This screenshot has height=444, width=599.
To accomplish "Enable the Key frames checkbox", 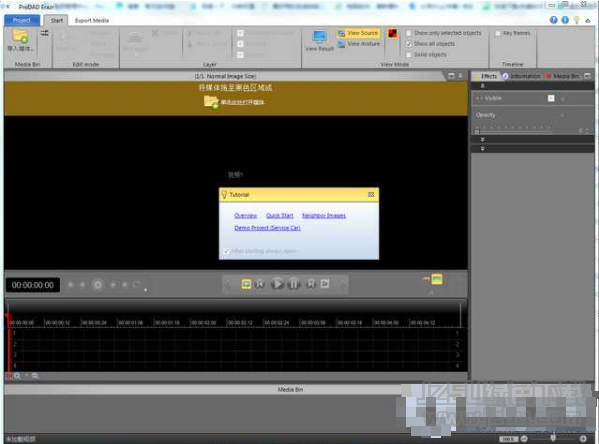I will tap(498, 33).
